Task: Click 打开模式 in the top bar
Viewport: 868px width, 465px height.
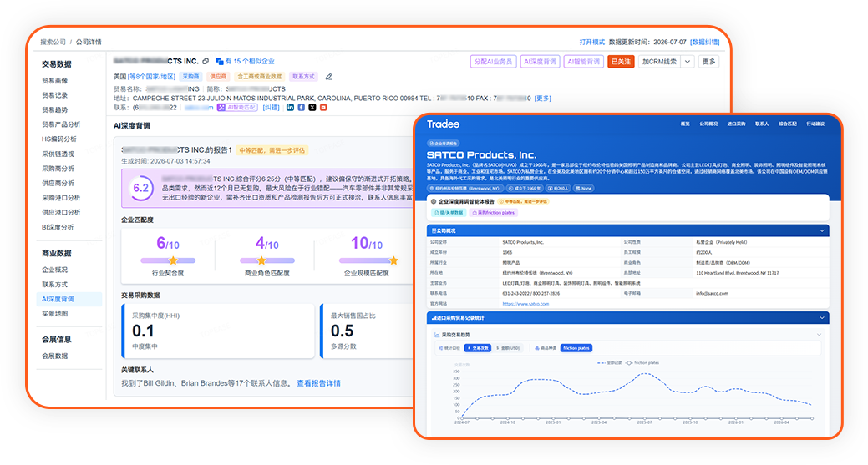Action: 591,42
